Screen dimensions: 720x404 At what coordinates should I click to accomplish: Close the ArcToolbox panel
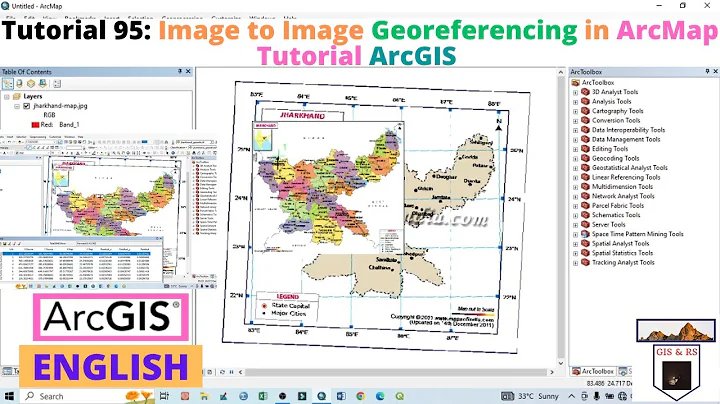(x=715, y=72)
